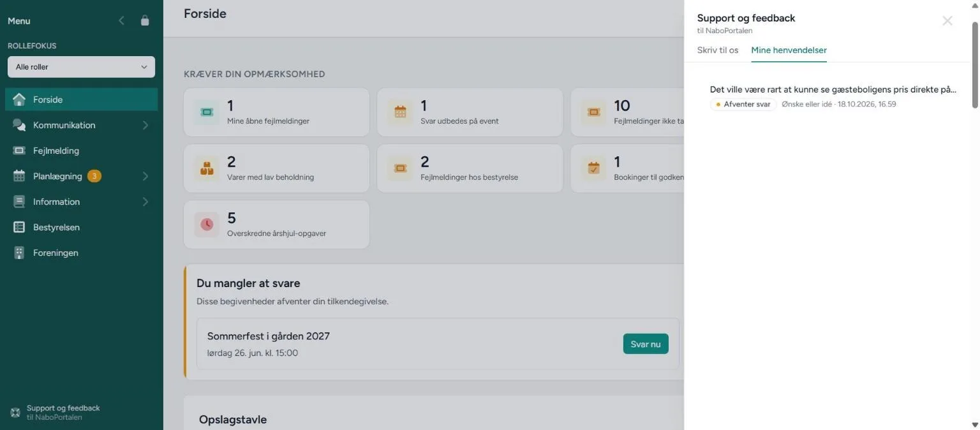Open the Sommerfest i gården 2027 event
980x430 pixels.
click(x=269, y=336)
